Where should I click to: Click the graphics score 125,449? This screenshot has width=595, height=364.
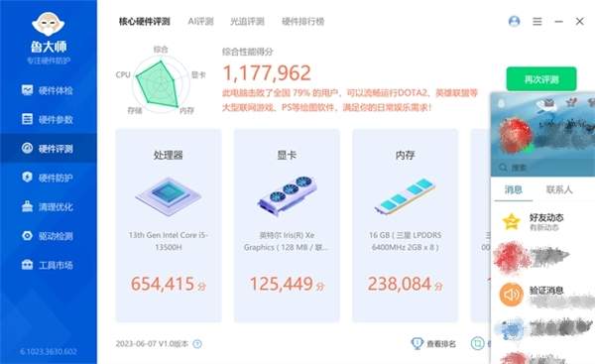[282, 284]
